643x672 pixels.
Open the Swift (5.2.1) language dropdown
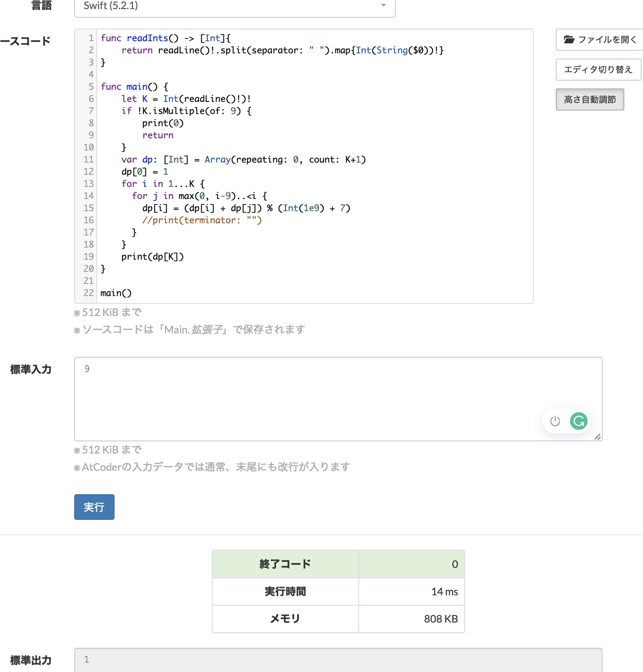coord(234,6)
